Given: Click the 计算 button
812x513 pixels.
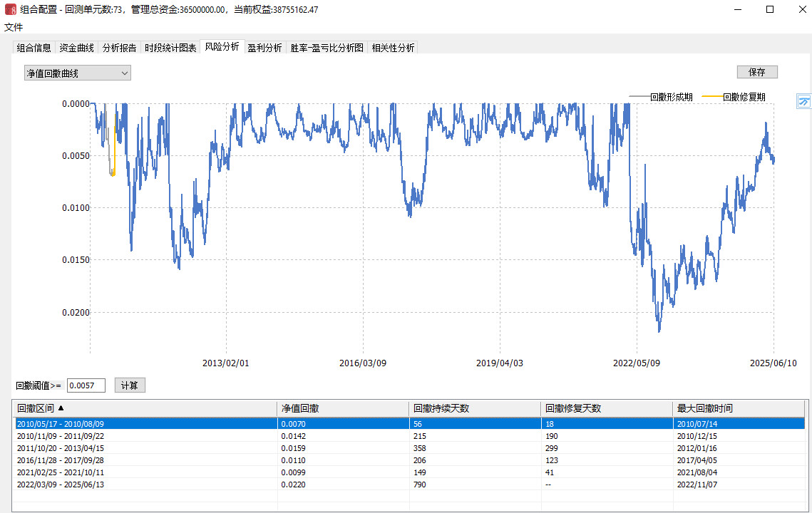Looking at the screenshot, I should [x=130, y=385].
